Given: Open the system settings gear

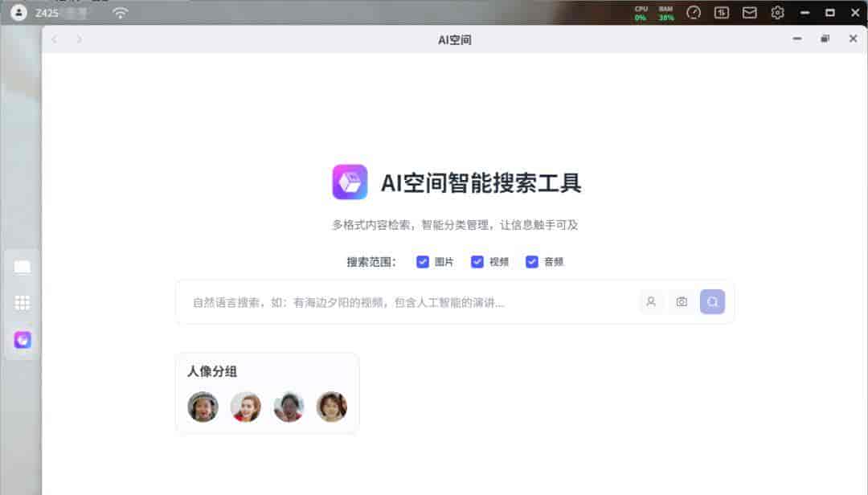Looking at the screenshot, I should point(777,12).
